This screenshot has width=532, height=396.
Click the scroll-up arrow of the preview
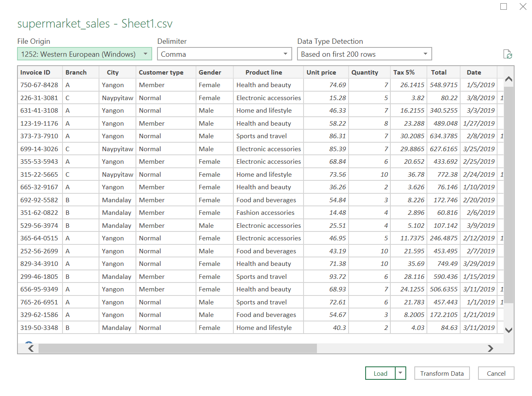click(x=508, y=79)
